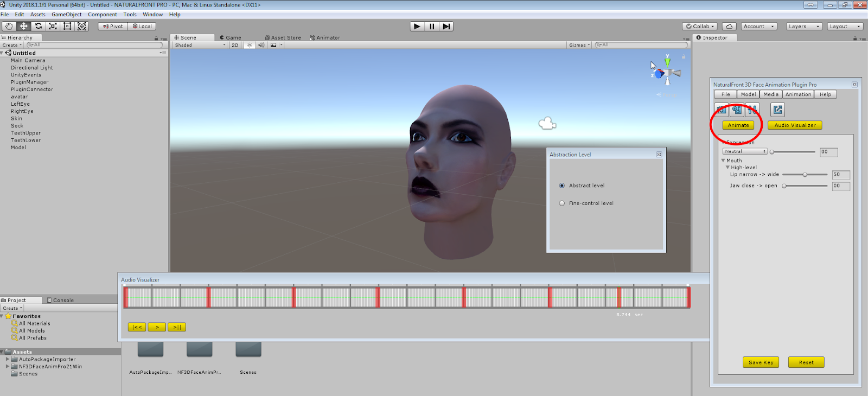Open Hierarchy Create dropdown
The width and height of the screenshot is (868, 396).
(12, 45)
